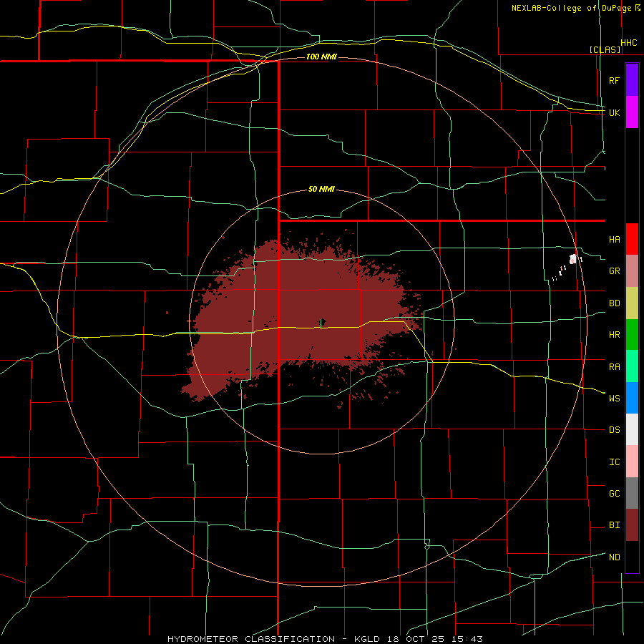Click the IC legend label
The height and width of the screenshot is (644, 644).
tap(614, 462)
